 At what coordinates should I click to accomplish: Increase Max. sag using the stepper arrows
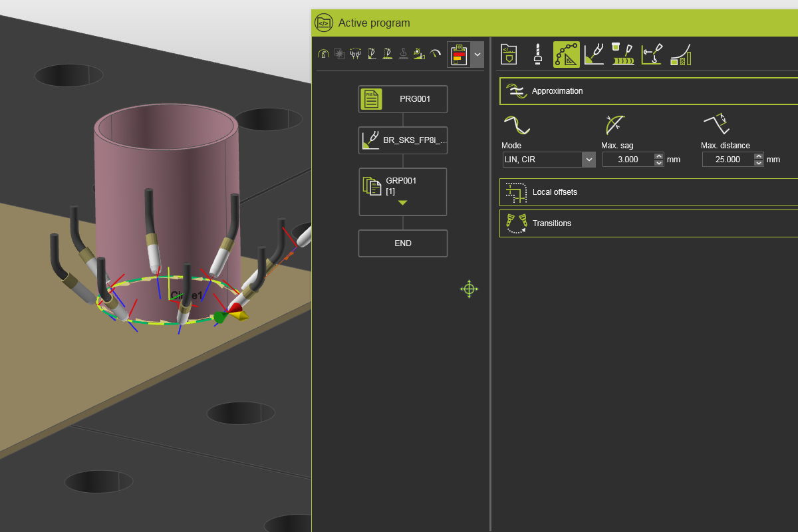(658, 156)
